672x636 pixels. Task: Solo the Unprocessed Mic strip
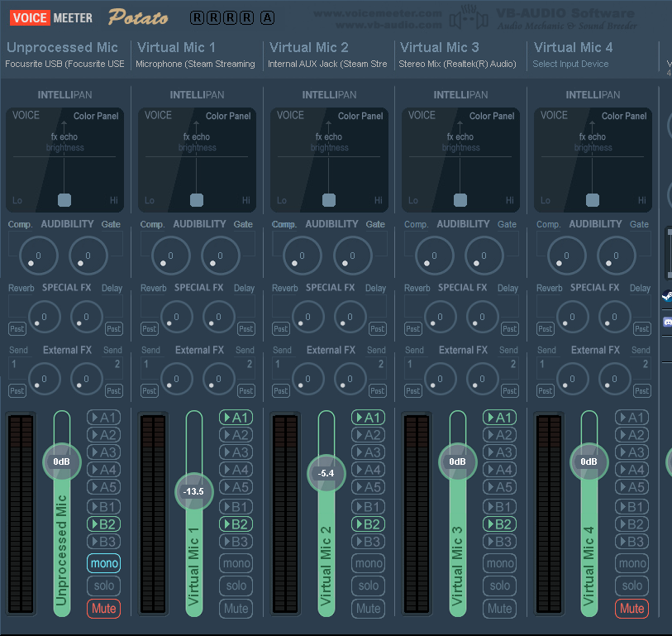point(103,586)
